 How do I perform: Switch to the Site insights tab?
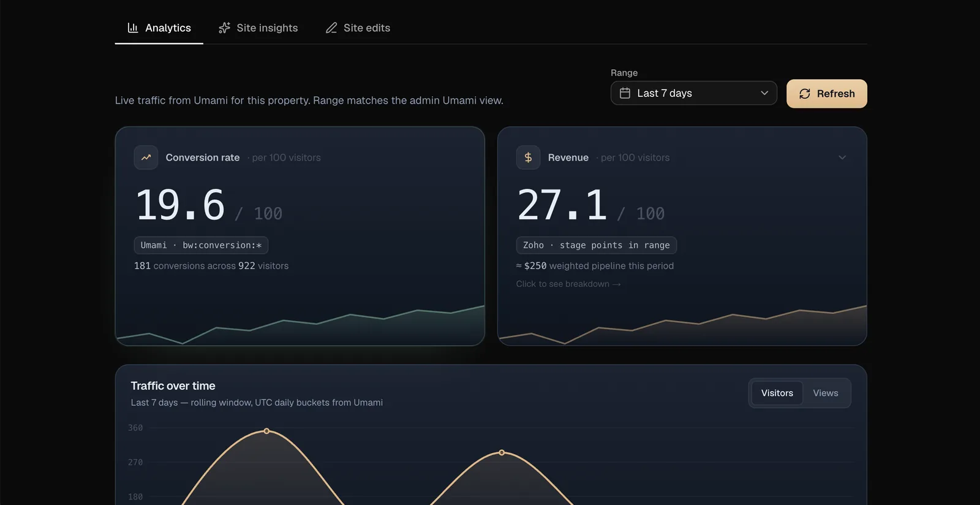(x=258, y=28)
